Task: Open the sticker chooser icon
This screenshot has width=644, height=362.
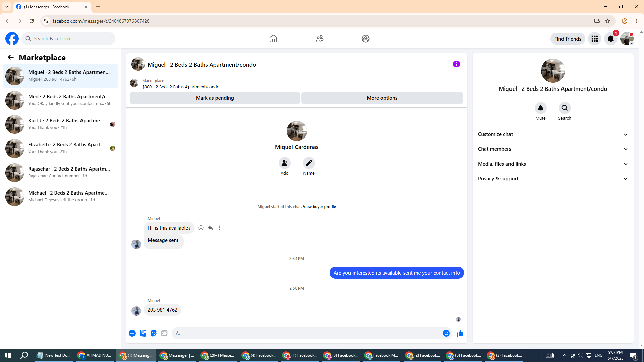Action: 154,333
